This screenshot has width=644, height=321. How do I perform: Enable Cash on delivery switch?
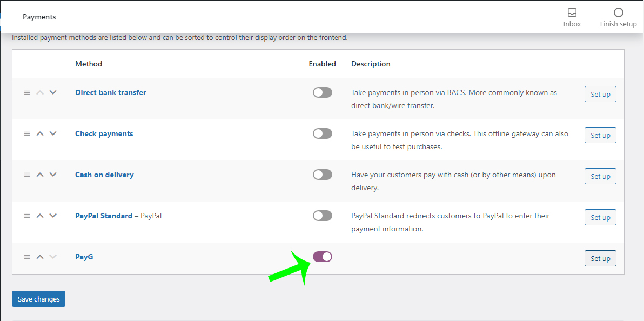click(x=323, y=175)
